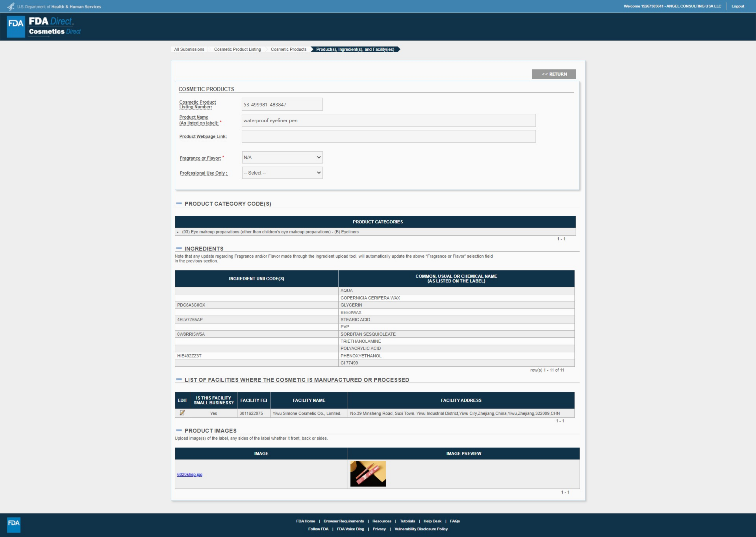The image size is (756, 537).
Task: Open the Cosmetic Products breadcrumb
Action: point(288,49)
